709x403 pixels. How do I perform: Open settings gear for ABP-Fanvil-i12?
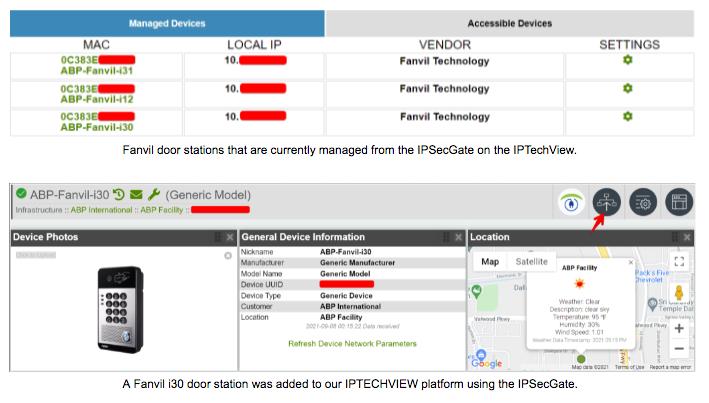coord(627,88)
